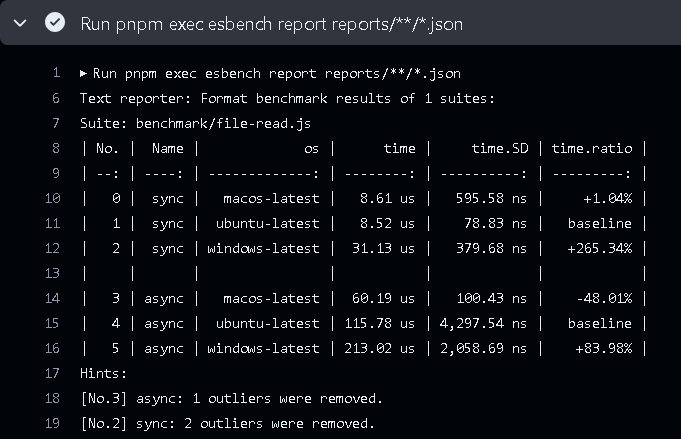Click the success checkmark status icon
The width and height of the screenshot is (681, 439).
pyautogui.click(x=55, y=23)
